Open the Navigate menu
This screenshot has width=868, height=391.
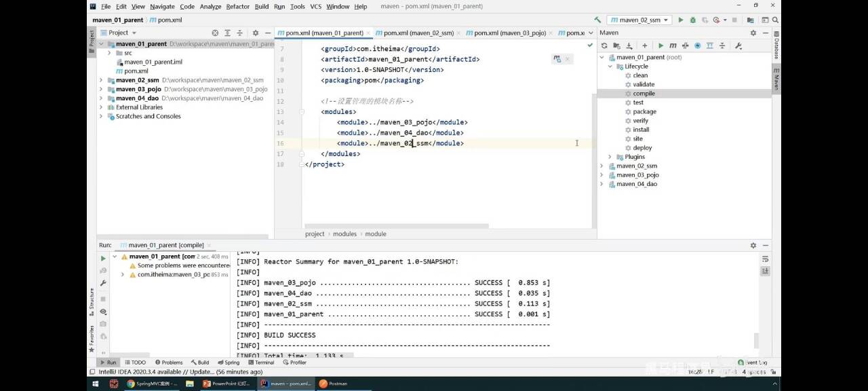tap(162, 6)
